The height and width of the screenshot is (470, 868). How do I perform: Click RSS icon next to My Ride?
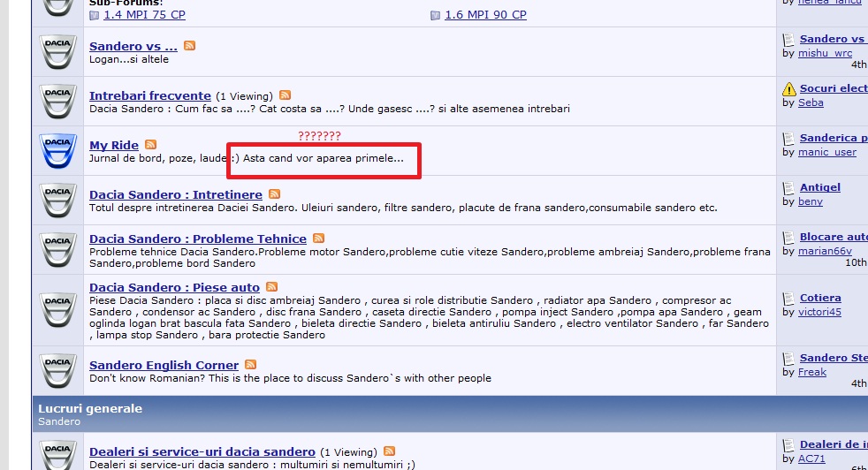click(x=150, y=145)
